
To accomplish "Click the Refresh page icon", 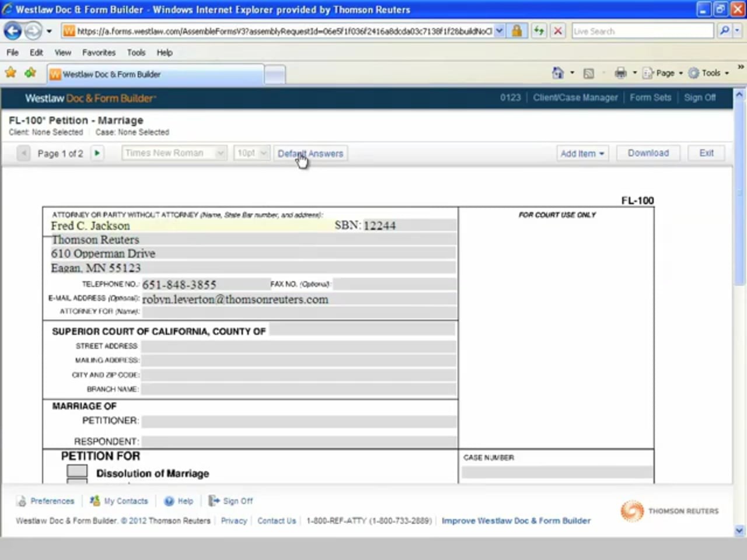I will click(539, 31).
